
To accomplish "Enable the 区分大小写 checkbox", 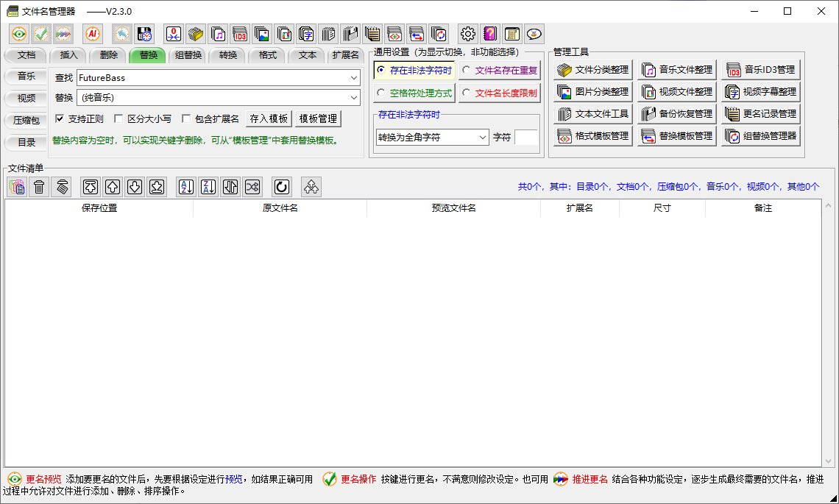I will click(x=119, y=119).
